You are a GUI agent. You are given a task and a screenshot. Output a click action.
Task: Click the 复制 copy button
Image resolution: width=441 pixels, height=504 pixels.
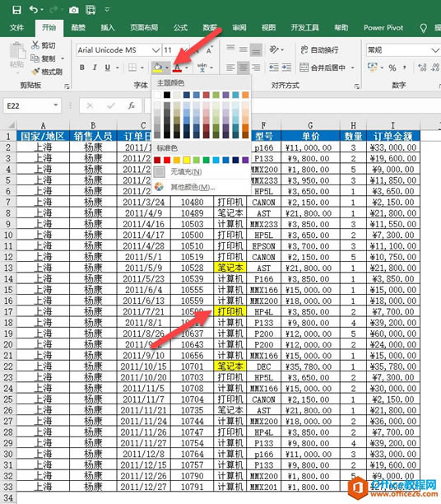coord(44,58)
